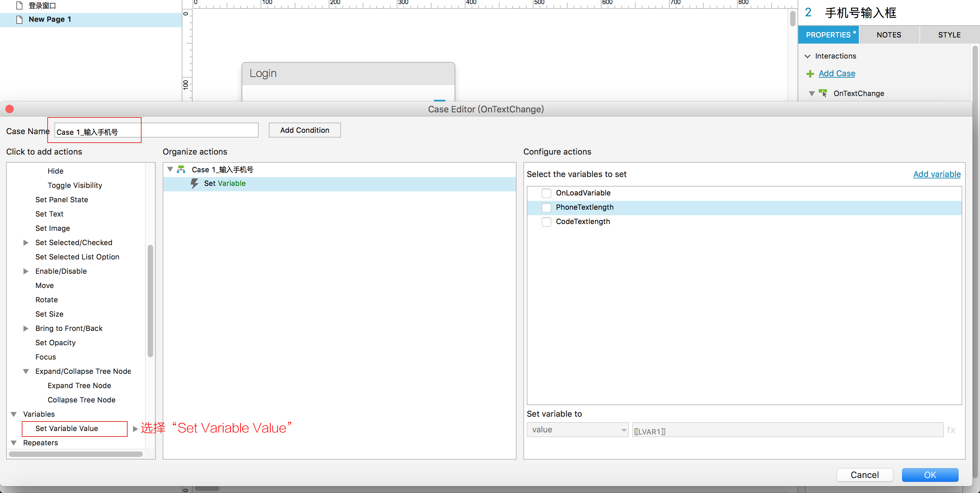Viewport: 980px width, 493px height.
Task: Select the Set Selected List Option action
Action: (x=77, y=257)
